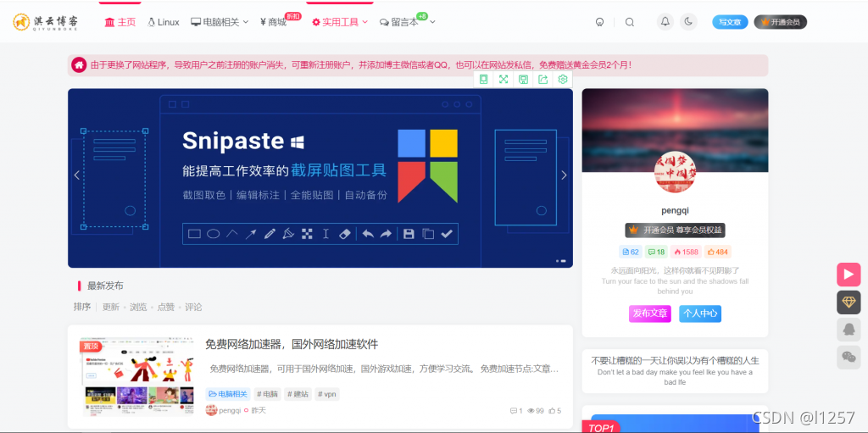Select the banner carousel pagination dots
The height and width of the screenshot is (433, 868).
561,261
